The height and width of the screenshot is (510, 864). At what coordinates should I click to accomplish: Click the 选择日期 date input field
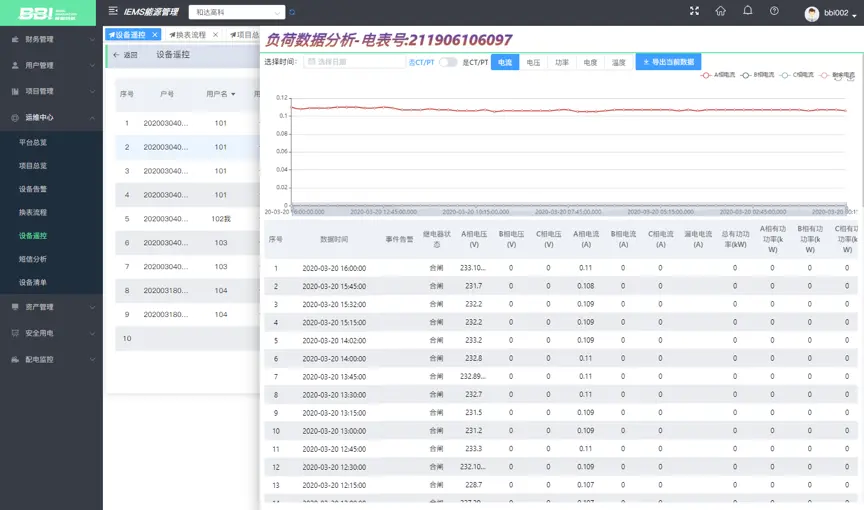point(355,62)
